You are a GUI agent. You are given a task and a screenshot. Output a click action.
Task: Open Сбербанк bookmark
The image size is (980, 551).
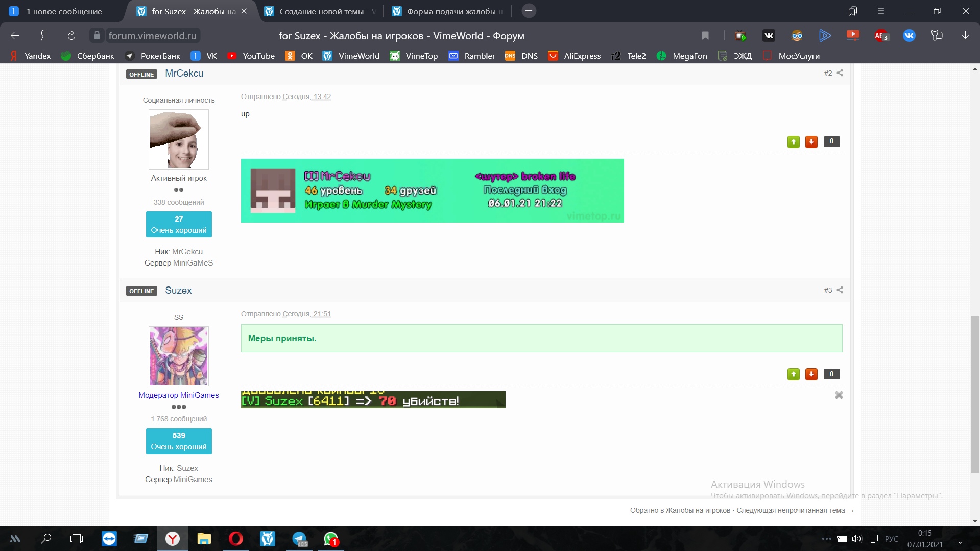point(88,56)
